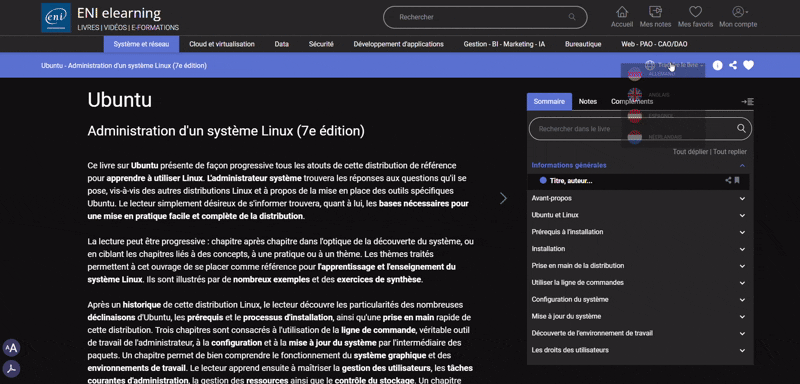Viewport: 800px width, 384px height.
Task: Collapse the side panel with the arrow-list icon
Action: coord(747,101)
